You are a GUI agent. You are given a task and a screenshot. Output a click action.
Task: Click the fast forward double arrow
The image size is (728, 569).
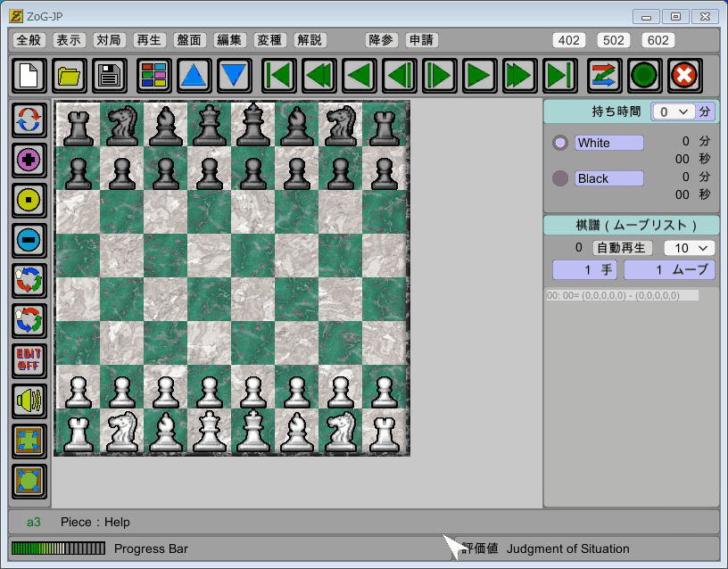[519, 75]
